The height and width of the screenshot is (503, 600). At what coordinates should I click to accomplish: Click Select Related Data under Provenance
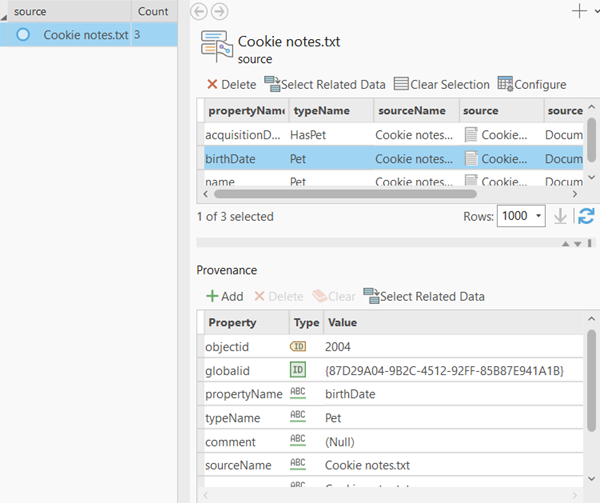pyautogui.click(x=424, y=296)
